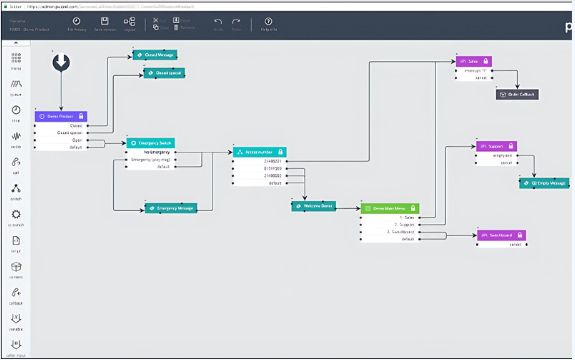
Task: Click the Remove trash icon
Action: [176, 27]
